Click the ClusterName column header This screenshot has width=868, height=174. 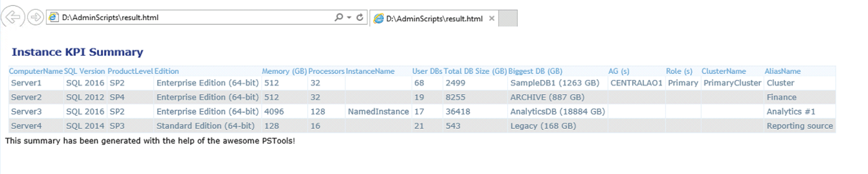point(723,71)
